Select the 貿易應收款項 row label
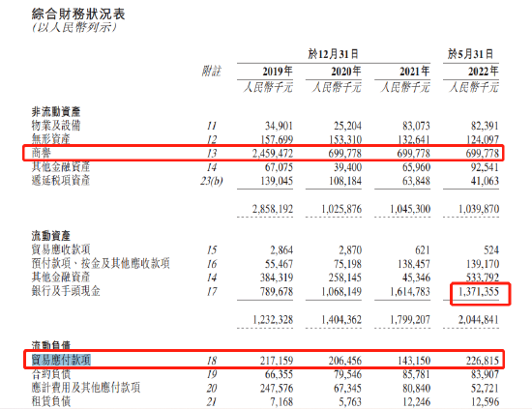Screen dimensions: 532x409 pyautogui.click(x=61, y=249)
